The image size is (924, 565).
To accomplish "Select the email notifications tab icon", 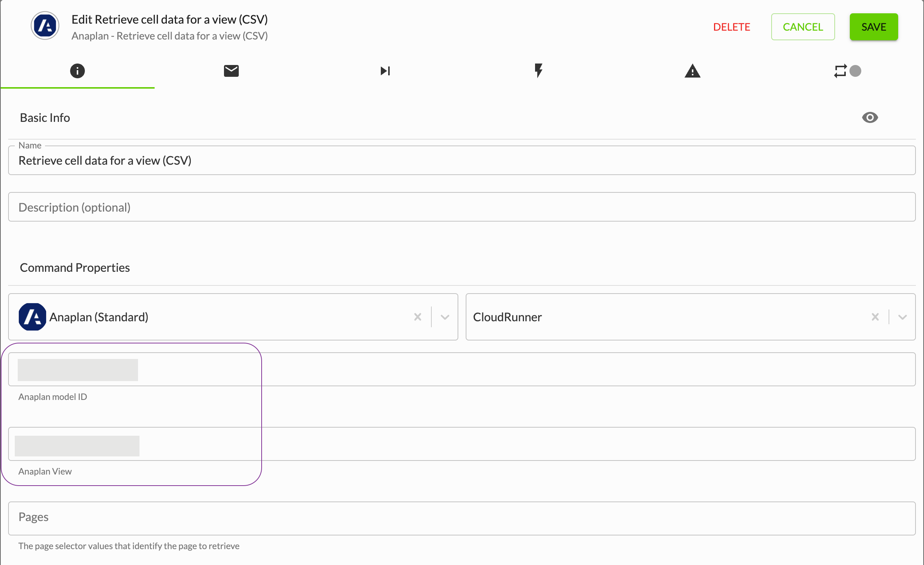I will pyautogui.click(x=231, y=71).
